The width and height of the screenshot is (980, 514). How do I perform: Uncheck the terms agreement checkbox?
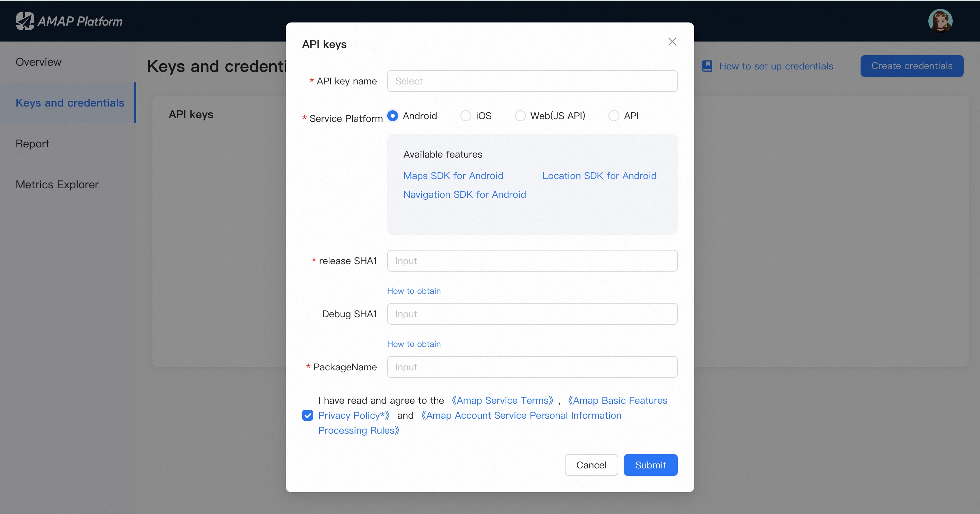point(307,415)
